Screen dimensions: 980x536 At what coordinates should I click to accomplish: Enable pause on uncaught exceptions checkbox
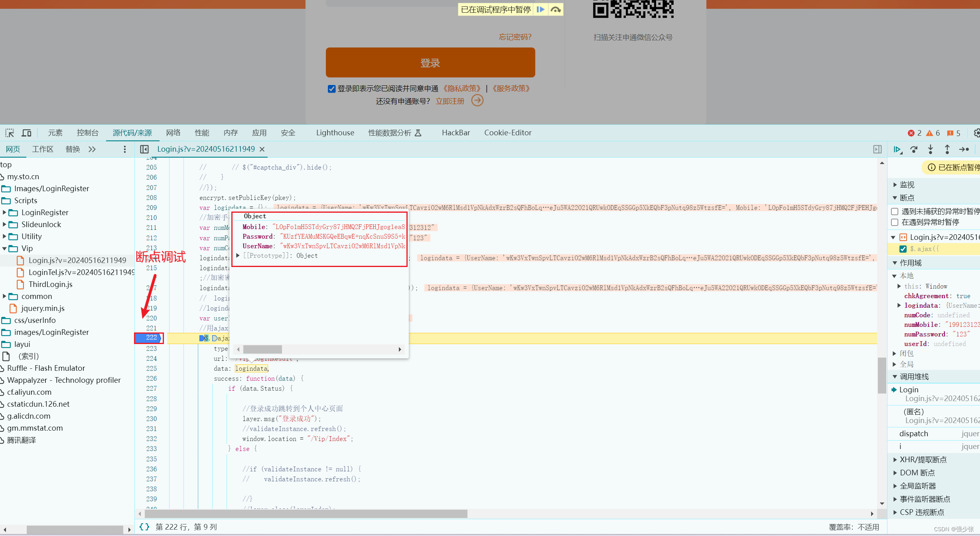(895, 212)
